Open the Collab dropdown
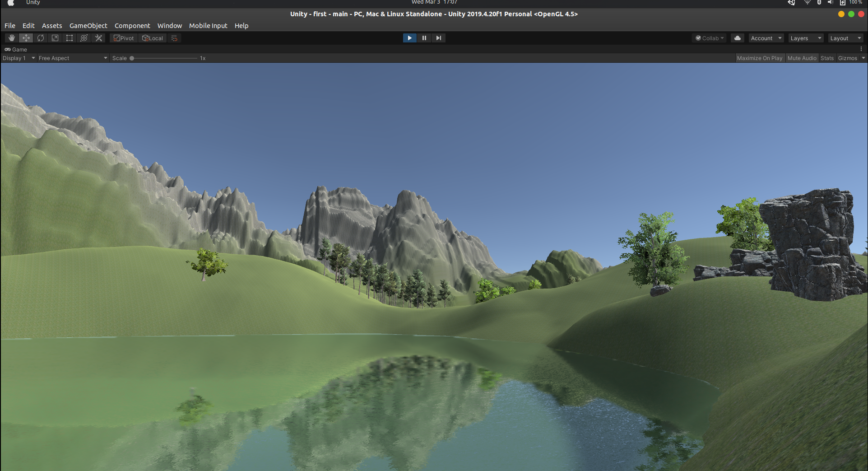Viewport: 868px width, 471px height. 709,38
